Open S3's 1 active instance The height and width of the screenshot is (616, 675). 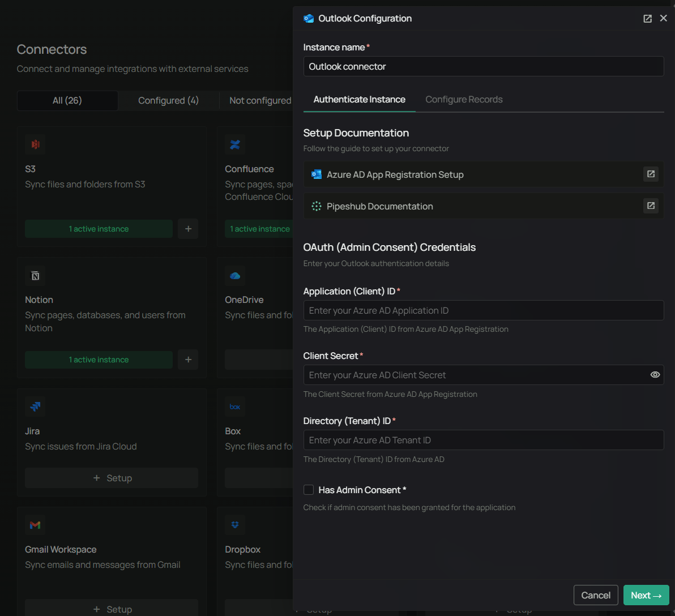tap(99, 229)
